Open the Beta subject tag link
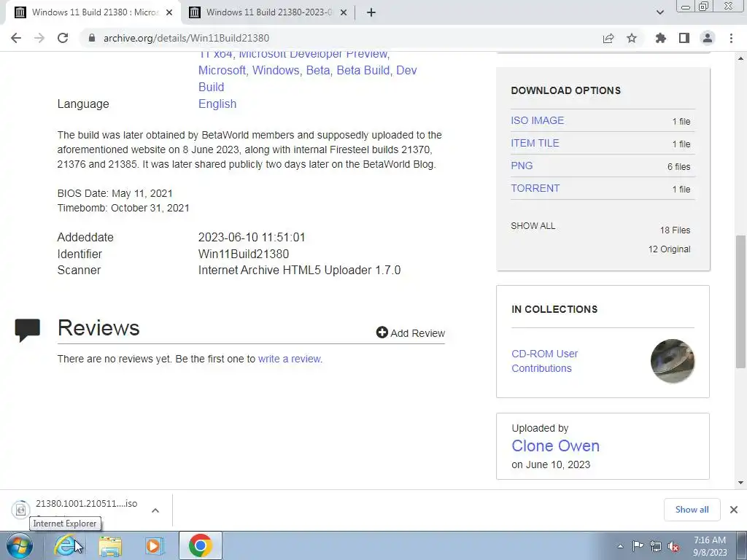This screenshot has width=747, height=560. [x=318, y=71]
